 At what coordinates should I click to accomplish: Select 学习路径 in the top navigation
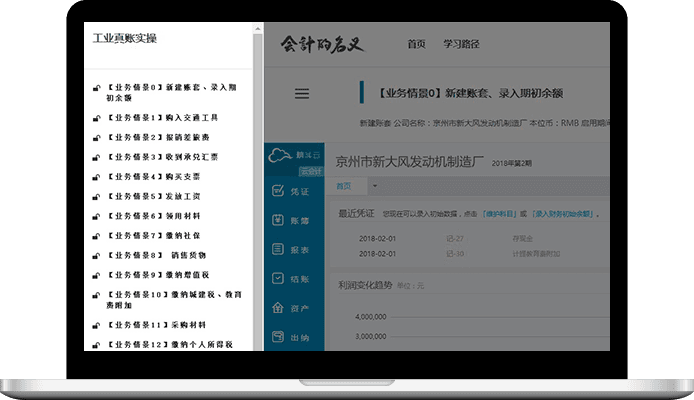click(460, 45)
